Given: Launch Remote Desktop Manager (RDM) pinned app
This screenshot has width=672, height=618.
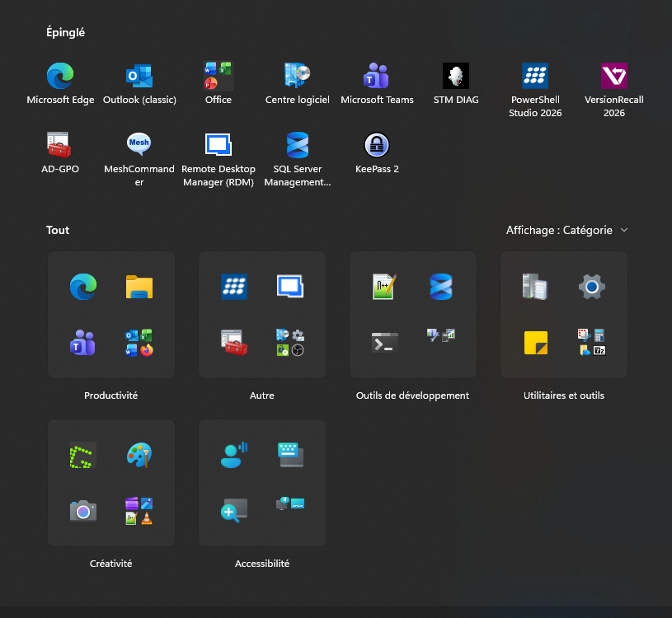Looking at the screenshot, I should pyautogui.click(x=219, y=159).
